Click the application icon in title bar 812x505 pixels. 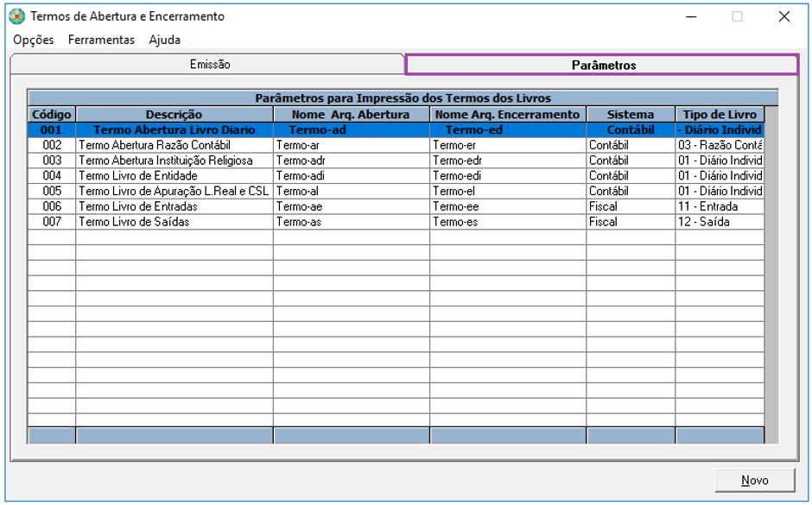point(16,16)
